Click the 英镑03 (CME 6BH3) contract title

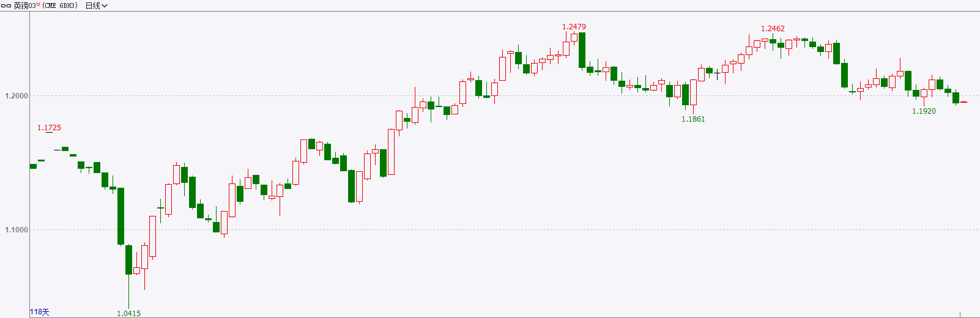pyautogui.click(x=46, y=6)
